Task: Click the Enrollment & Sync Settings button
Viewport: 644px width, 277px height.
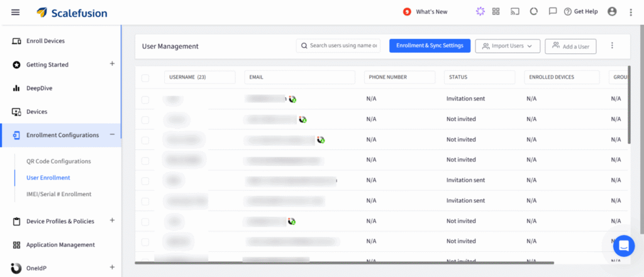Action: 430,46
